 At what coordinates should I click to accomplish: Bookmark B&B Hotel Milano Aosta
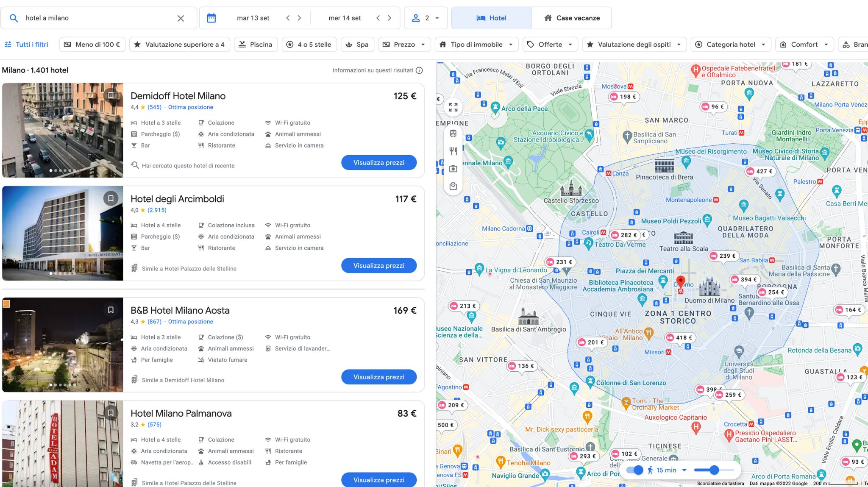111,310
